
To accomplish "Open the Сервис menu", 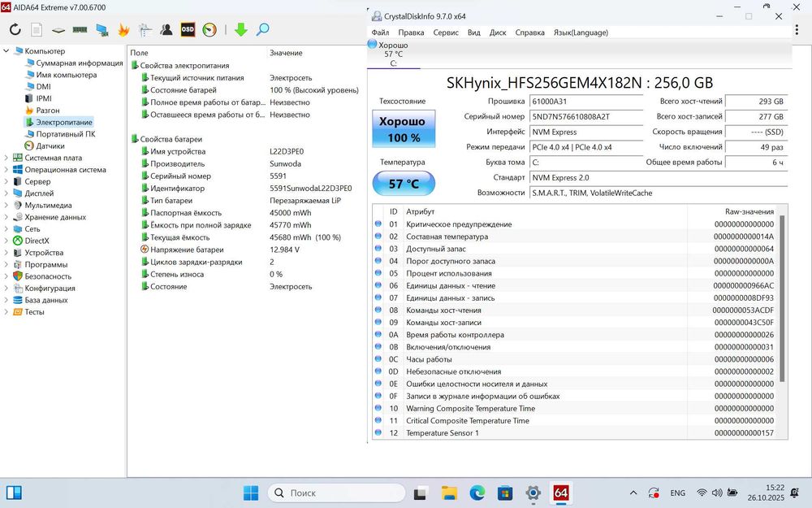I will (446, 33).
